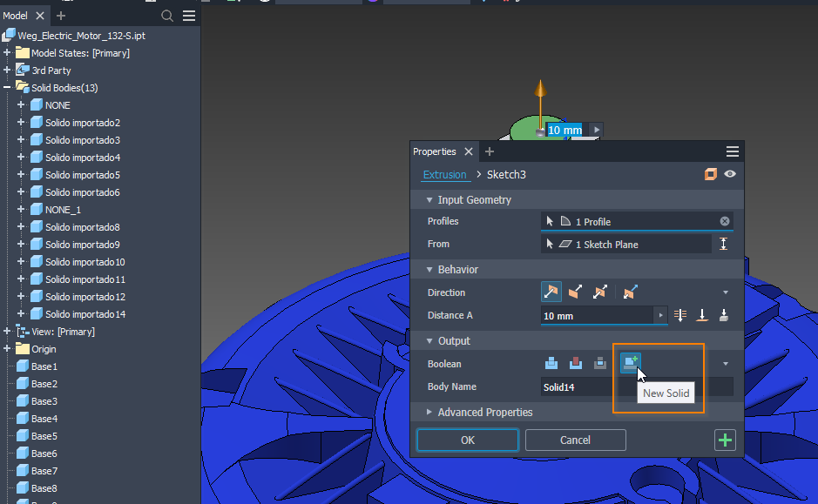Click OK to apply the extrusion

tap(467, 440)
